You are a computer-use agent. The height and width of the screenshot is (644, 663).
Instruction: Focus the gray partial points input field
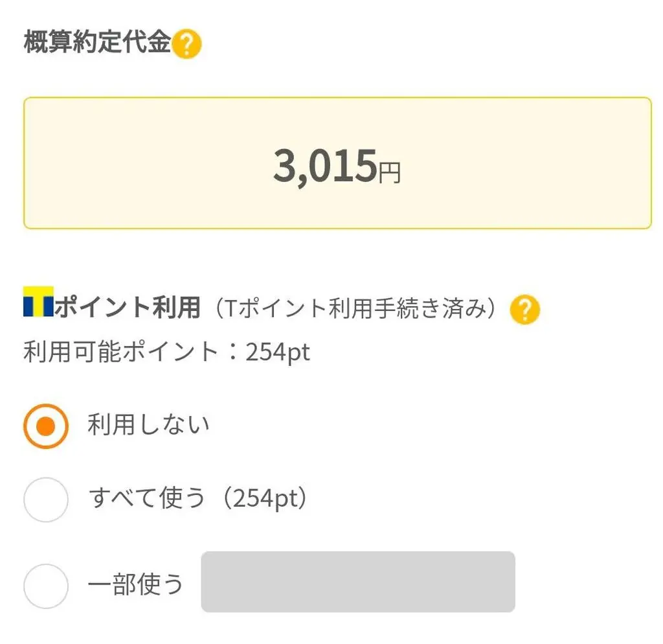(358, 582)
